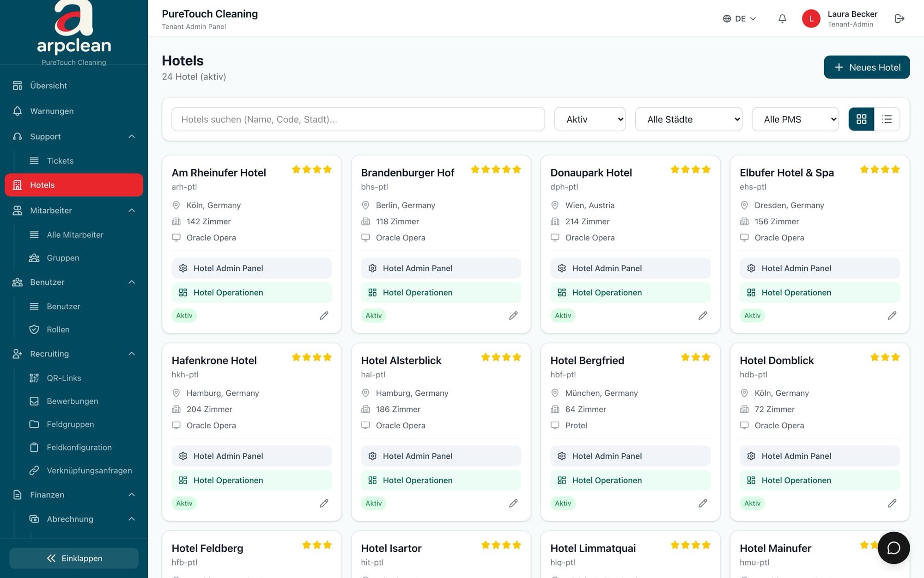Go to Übersicht in sidebar
This screenshot has height=578, width=924.
(74, 86)
